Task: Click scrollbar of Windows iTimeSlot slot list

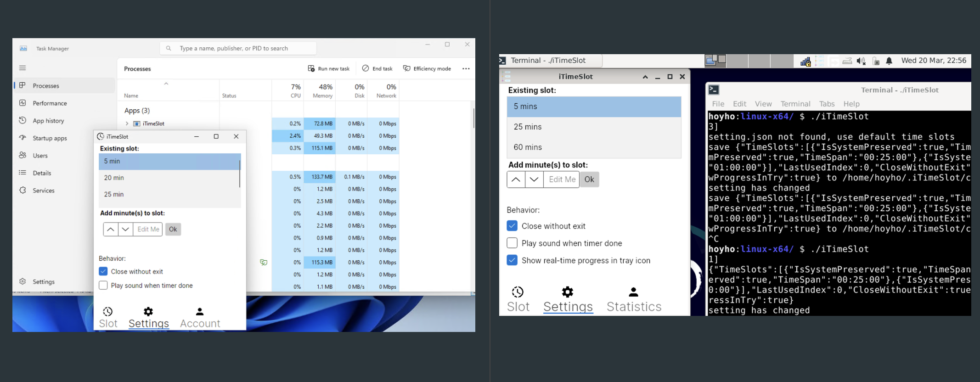Action: (x=239, y=174)
